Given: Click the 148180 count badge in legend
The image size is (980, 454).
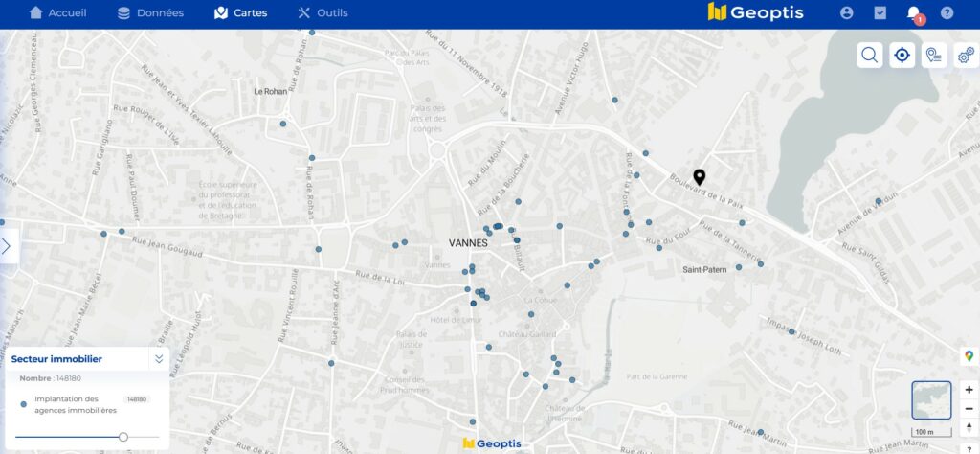Looking at the screenshot, I should pyautogui.click(x=136, y=399).
